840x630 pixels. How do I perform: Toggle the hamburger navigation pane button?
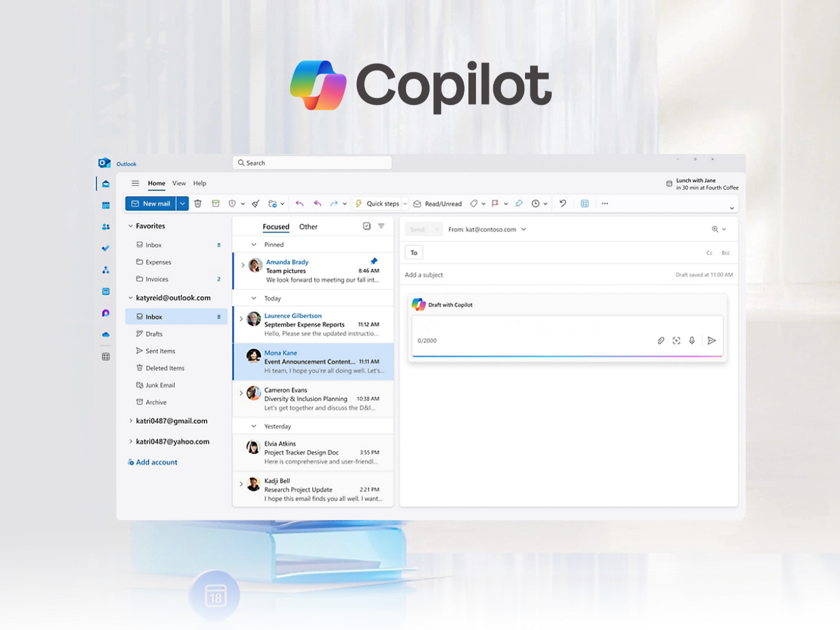[x=135, y=183]
